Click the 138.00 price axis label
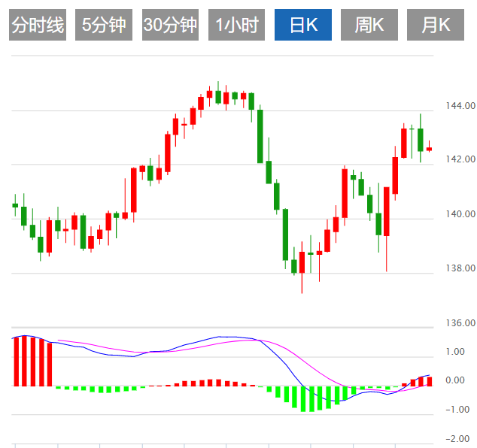 point(460,268)
